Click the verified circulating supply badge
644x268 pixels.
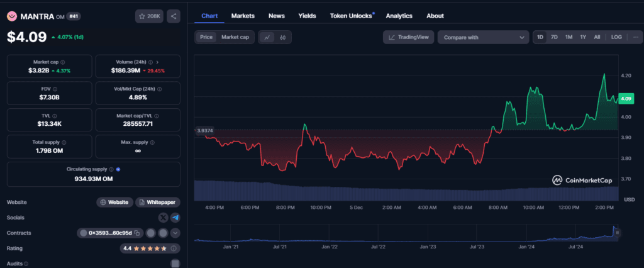pyautogui.click(x=118, y=169)
